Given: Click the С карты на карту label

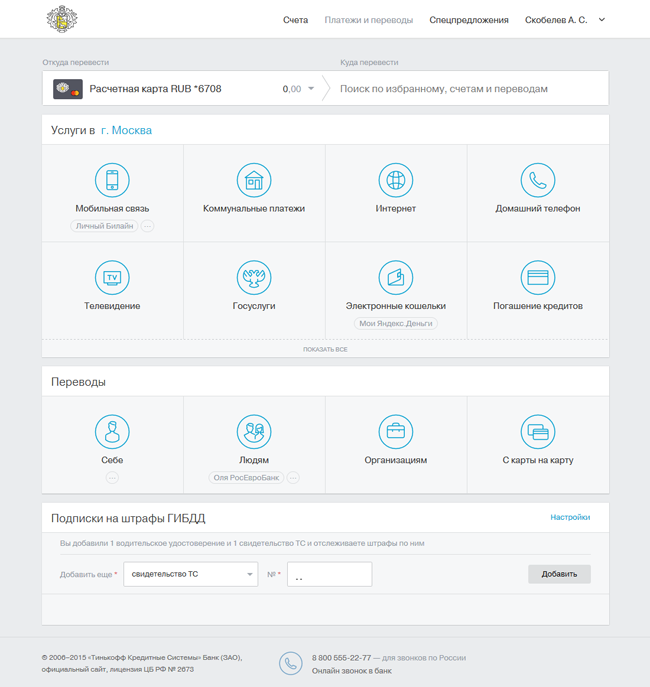Looking at the screenshot, I should coord(538,460).
